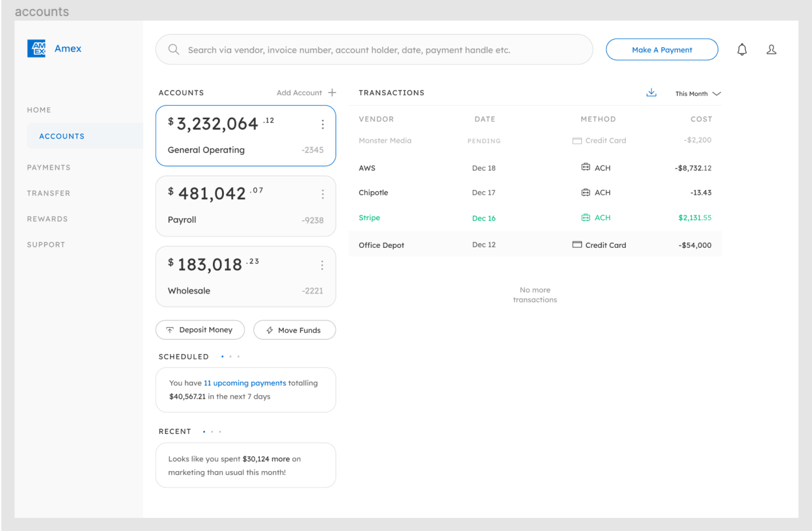Click the ACH icon in Chipotle row

click(x=586, y=192)
